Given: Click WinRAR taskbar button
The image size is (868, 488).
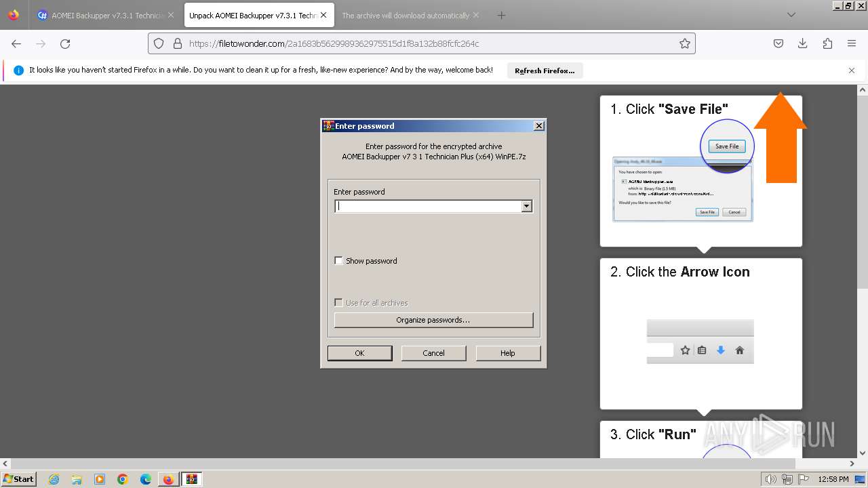Looking at the screenshot, I should [192, 479].
